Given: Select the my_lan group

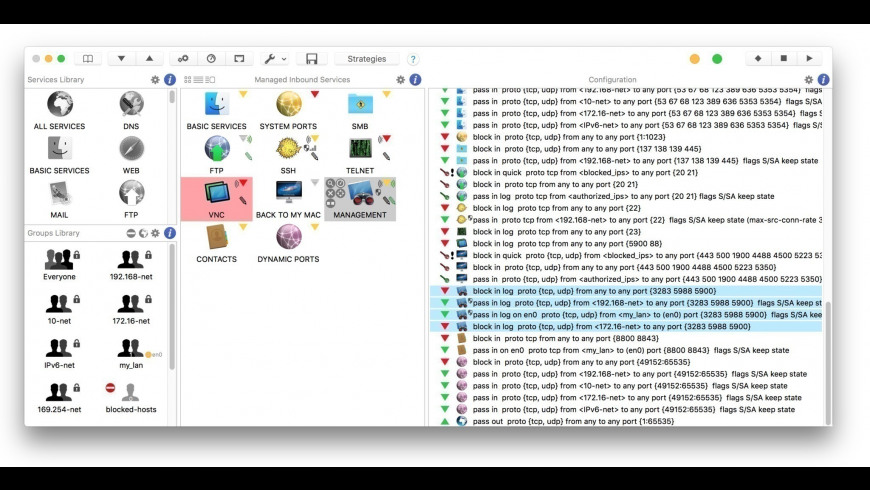Looking at the screenshot, I should (131, 353).
